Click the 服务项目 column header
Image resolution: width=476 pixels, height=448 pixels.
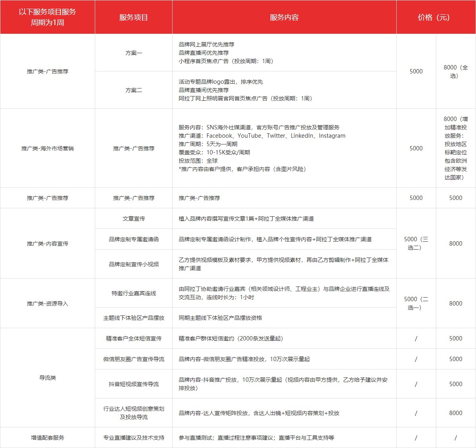(134, 17)
